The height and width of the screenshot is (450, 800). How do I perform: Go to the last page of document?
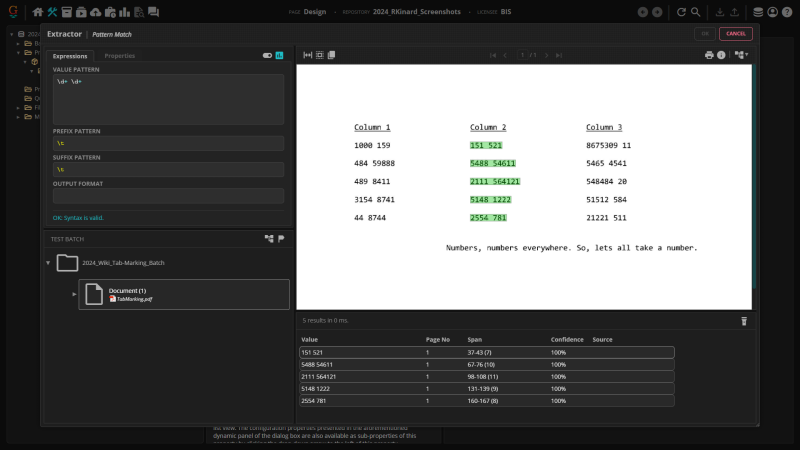point(559,55)
